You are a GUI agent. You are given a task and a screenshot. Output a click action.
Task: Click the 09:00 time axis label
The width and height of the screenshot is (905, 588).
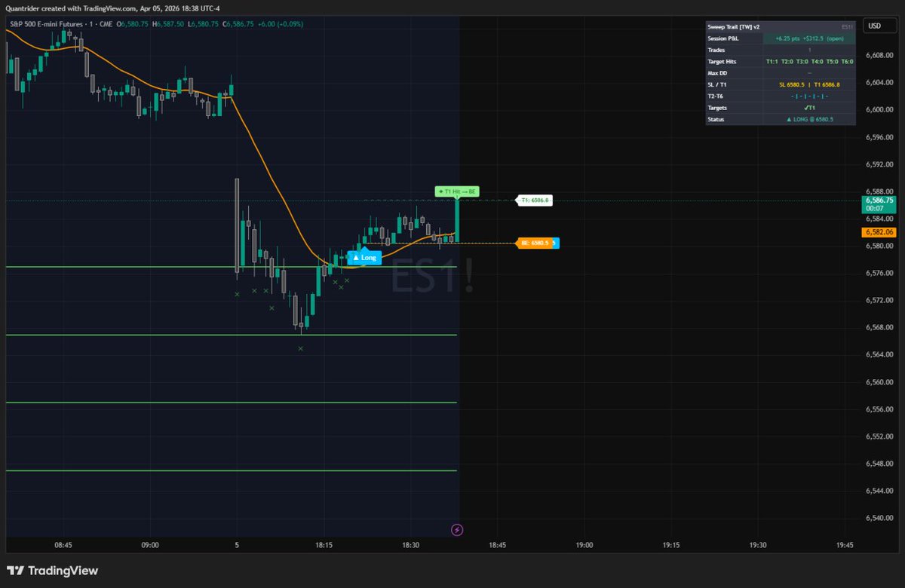150,544
